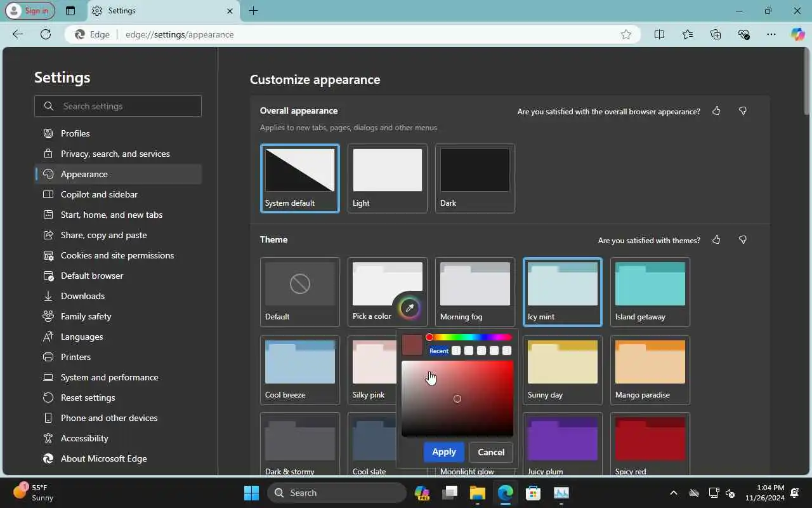812x508 pixels.
Task: Thumbs up for themes satisfaction
Action: [x=716, y=240]
